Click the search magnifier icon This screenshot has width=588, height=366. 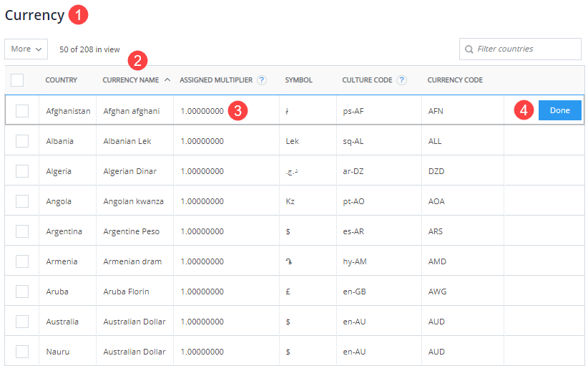(469, 49)
